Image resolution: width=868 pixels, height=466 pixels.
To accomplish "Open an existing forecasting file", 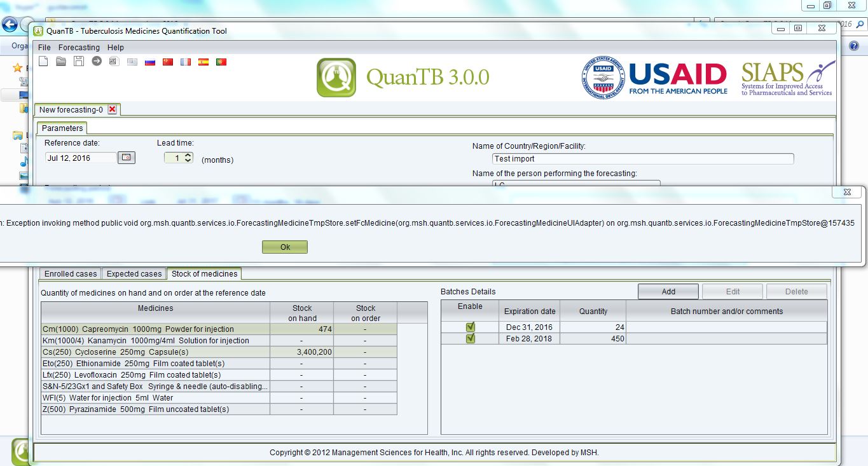I will coord(61,62).
